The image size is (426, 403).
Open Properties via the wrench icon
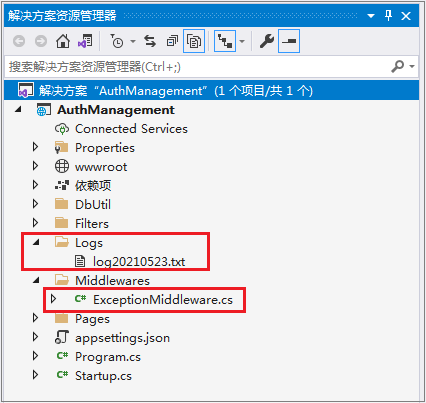coord(267,41)
